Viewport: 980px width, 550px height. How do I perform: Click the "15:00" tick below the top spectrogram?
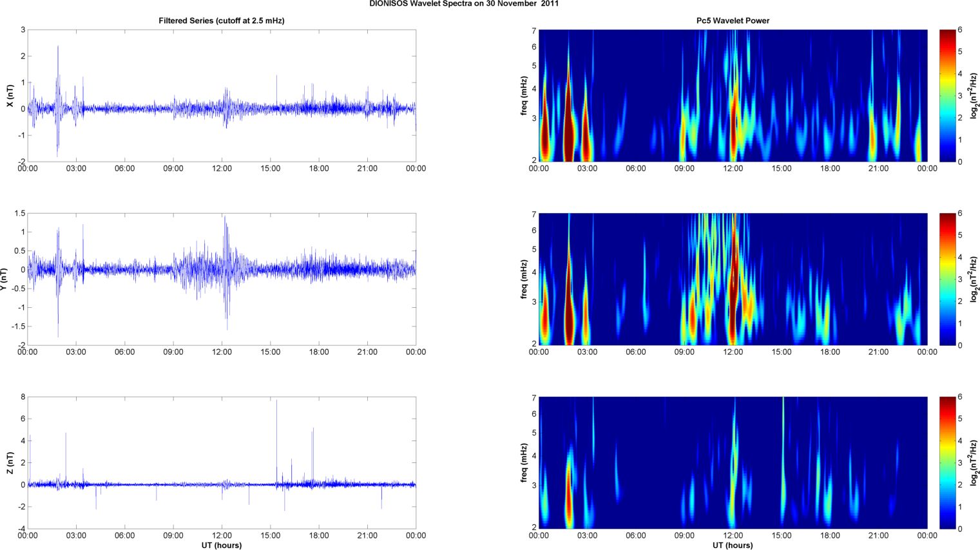point(782,169)
